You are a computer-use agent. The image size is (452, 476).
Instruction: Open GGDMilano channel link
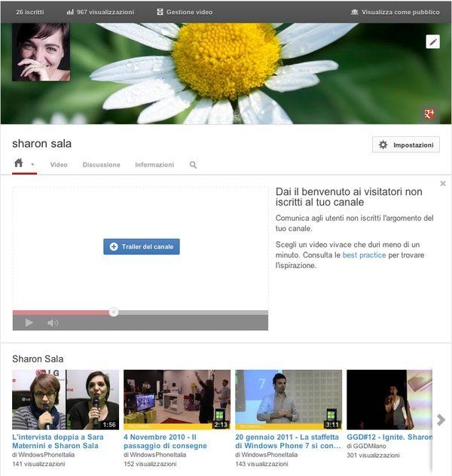point(369,446)
